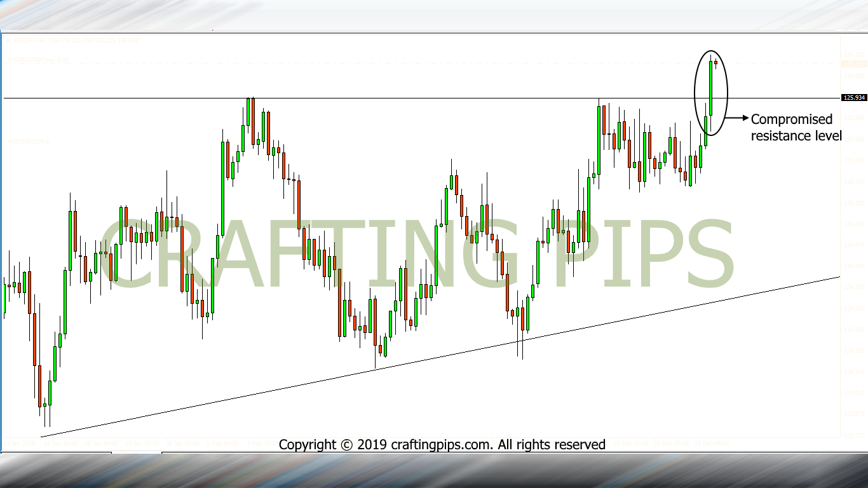868x488 pixels.
Task: Click the small red latest candle
Action: [x=716, y=62]
